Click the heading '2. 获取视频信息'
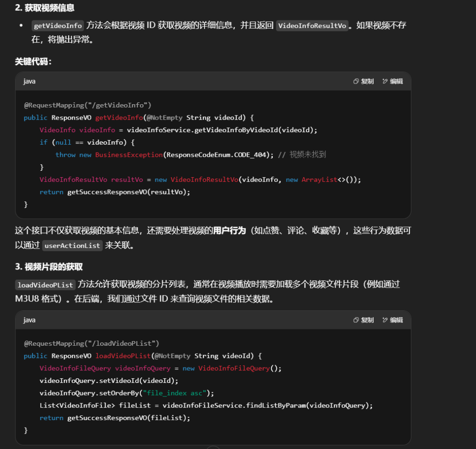This screenshot has height=449, width=476. 45,8
